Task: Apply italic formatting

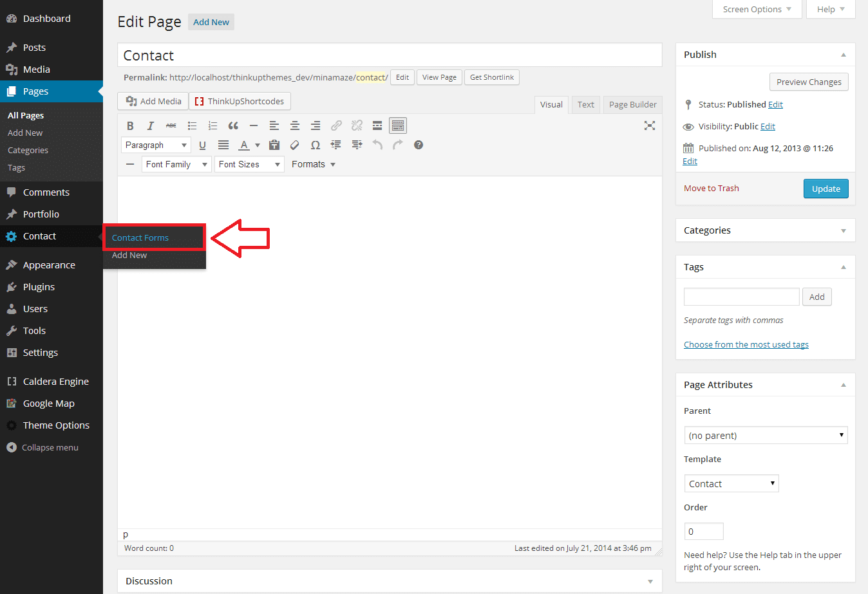Action: 151,126
